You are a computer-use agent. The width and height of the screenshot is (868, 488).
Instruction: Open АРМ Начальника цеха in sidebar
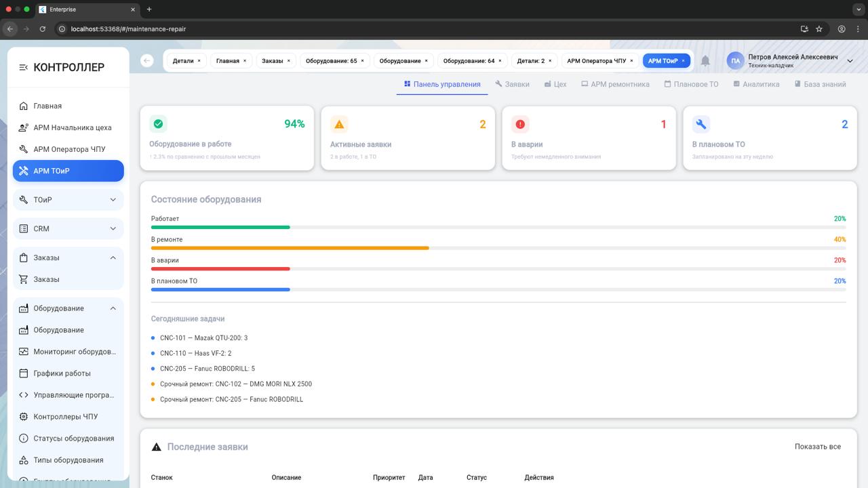coord(72,127)
